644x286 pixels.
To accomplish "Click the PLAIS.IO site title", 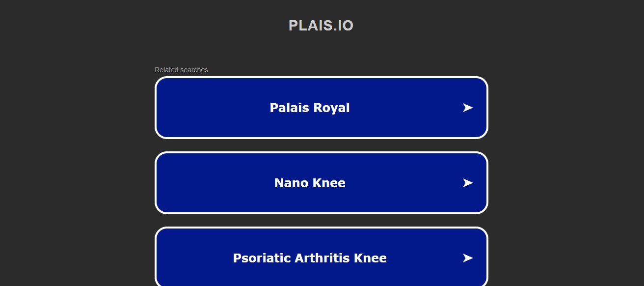I will (x=321, y=26).
